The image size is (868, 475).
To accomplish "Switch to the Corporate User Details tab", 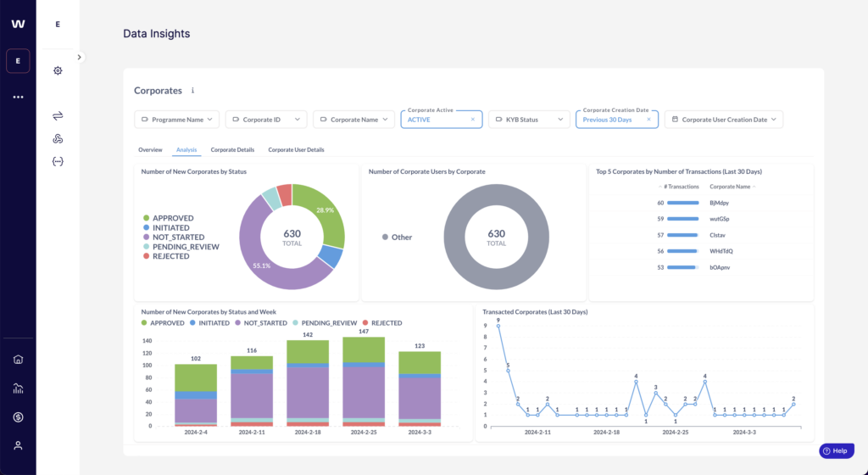I will click(296, 150).
